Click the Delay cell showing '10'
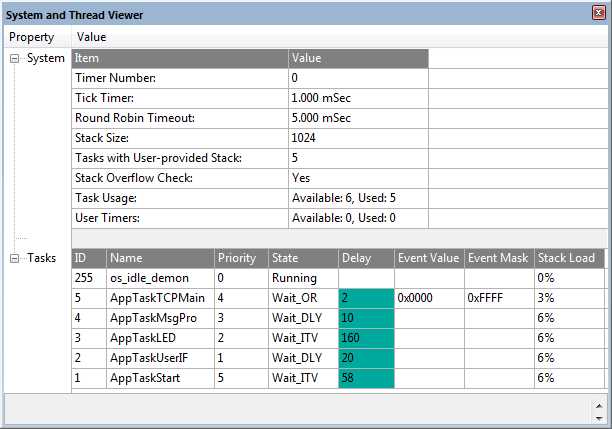The height and width of the screenshot is (429, 612). pyautogui.click(x=366, y=318)
